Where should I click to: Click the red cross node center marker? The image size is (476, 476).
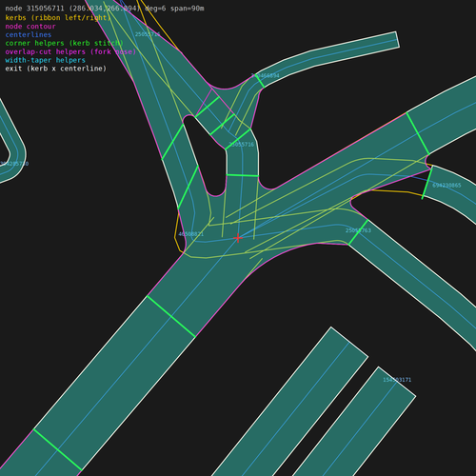[238, 238]
